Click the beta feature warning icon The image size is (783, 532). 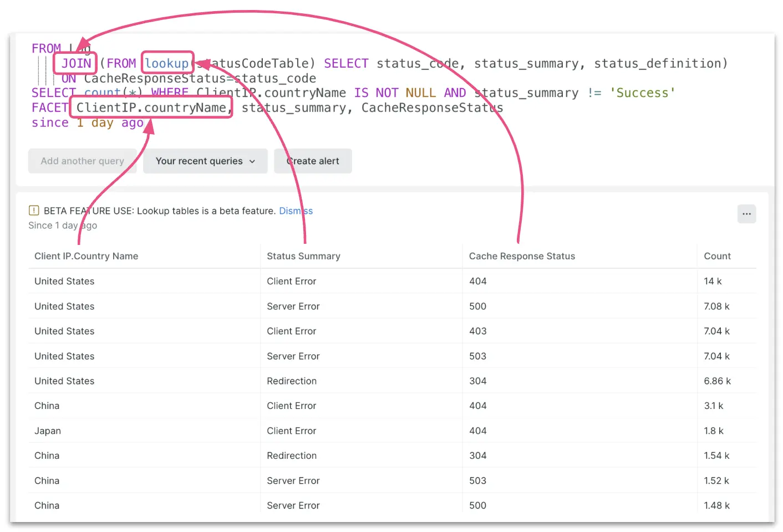pyautogui.click(x=34, y=211)
